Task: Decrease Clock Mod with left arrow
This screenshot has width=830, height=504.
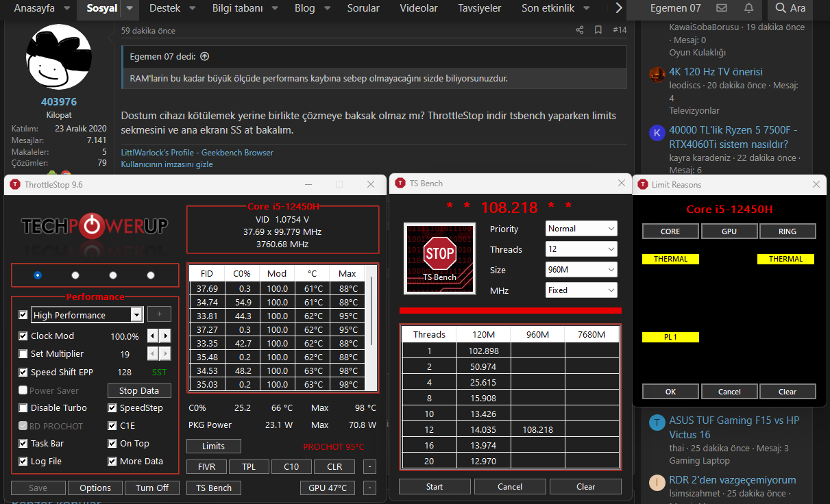Action: pyautogui.click(x=153, y=336)
